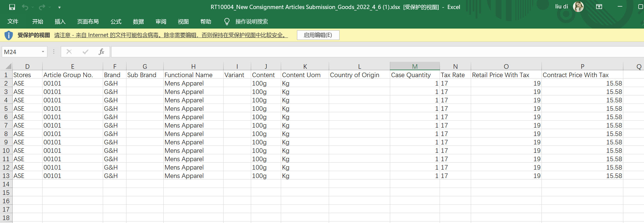644x223 pixels.
Task: Switch to the 公式 ribbon tab
Action: tap(116, 22)
